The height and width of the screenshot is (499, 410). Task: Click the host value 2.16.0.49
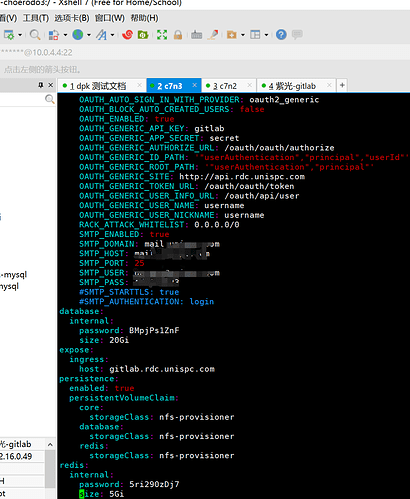[x=16, y=456]
